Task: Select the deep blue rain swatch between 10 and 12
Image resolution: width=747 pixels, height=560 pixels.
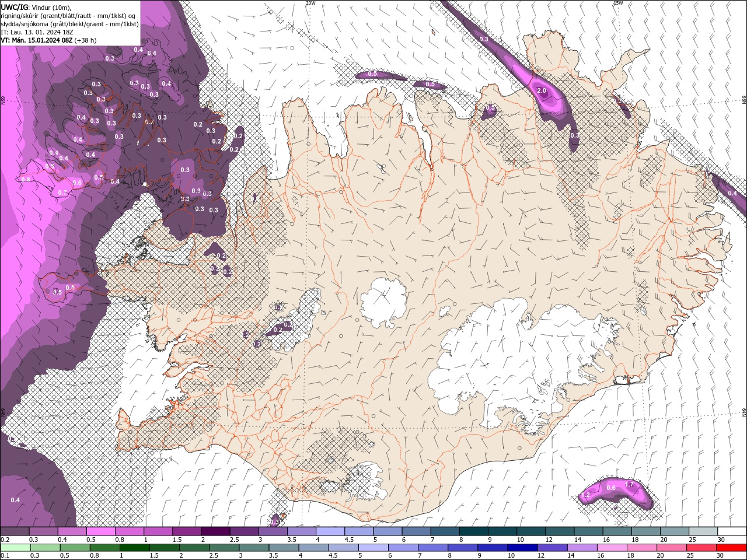Action: click(522, 548)
